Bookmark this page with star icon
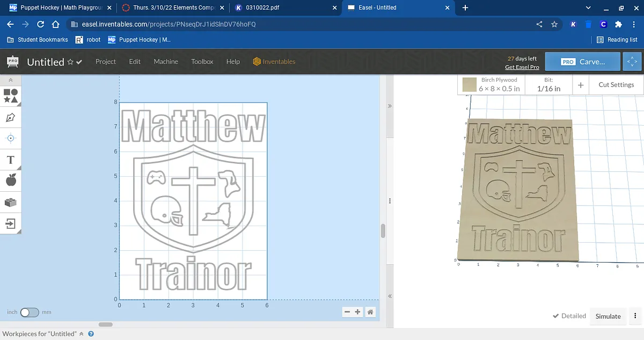644x340 pixels. pos(554,24)
